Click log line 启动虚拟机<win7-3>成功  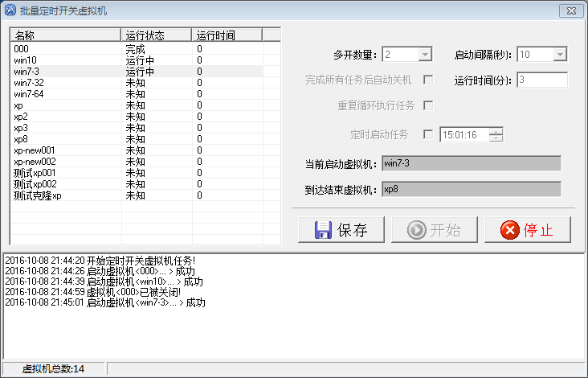pos(105,302)
